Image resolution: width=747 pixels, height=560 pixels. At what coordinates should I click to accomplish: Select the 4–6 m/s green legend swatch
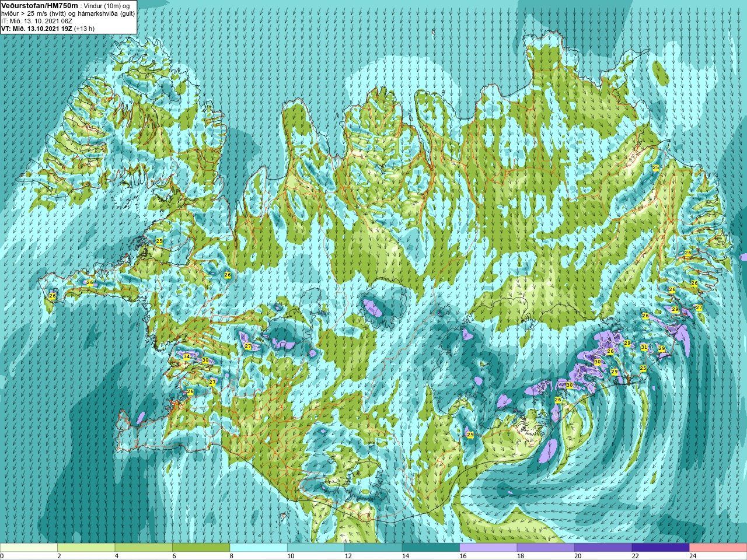pos(144,548)
